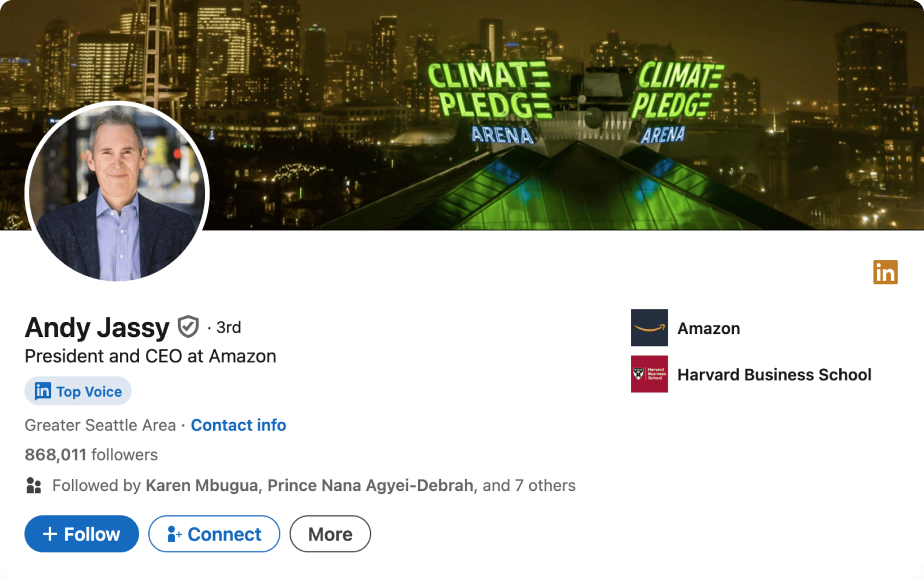Click the circular profile photo
Image resolution: width=924 pixels, height=579 pixels.
[117, 192]
